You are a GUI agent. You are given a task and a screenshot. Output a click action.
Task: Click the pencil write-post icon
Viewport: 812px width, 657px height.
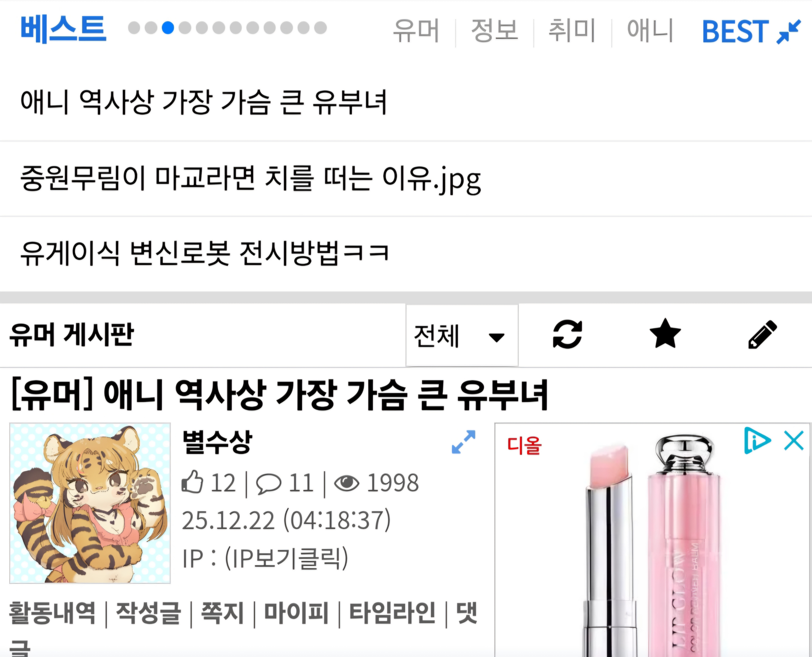click(x=762, y=335)
